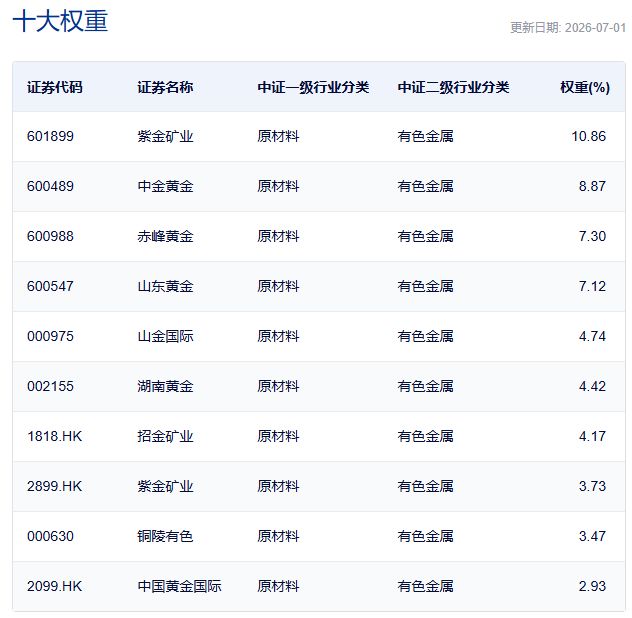Screen dimensions: 632x618
Task: Click 有色金属 in the 600988 row
Action: point(426,236)
